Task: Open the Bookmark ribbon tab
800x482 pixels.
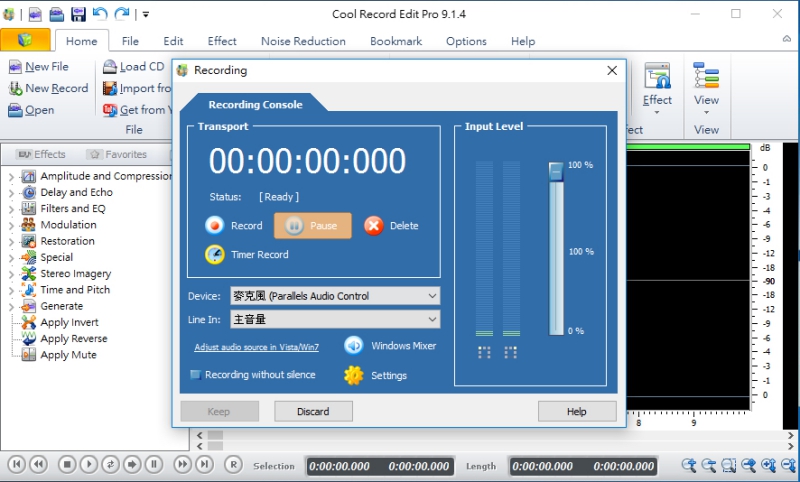Action: [395, 41]
